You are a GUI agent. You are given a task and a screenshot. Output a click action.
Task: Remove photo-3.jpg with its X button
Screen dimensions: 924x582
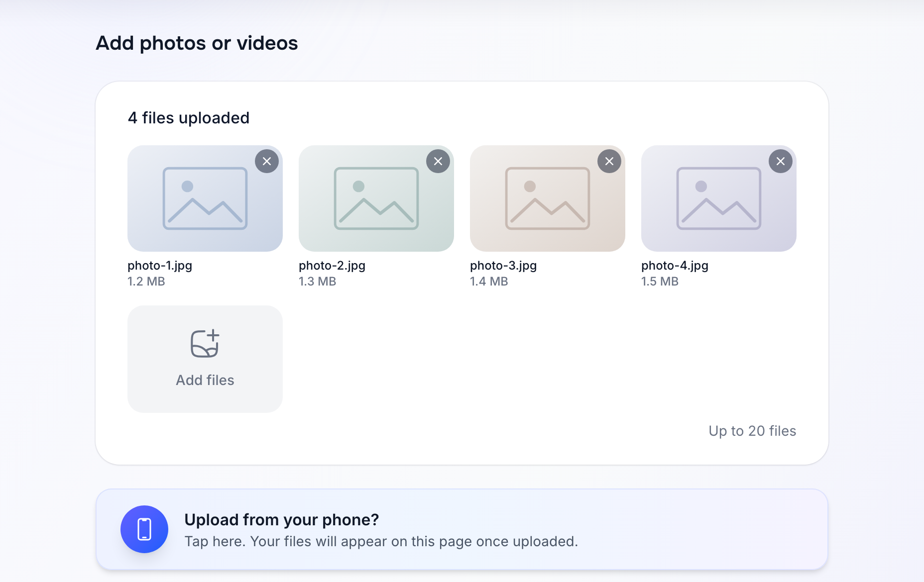pos(609,161)
